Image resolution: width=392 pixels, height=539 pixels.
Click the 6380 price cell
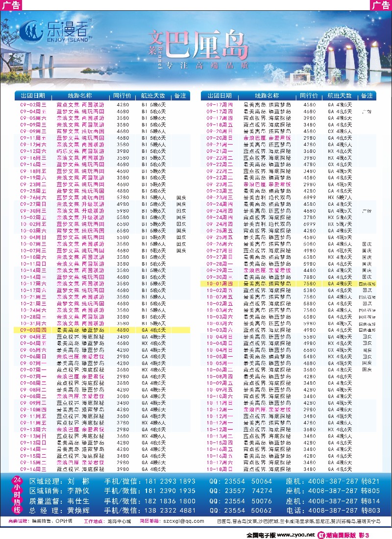(x=310, y=257)
